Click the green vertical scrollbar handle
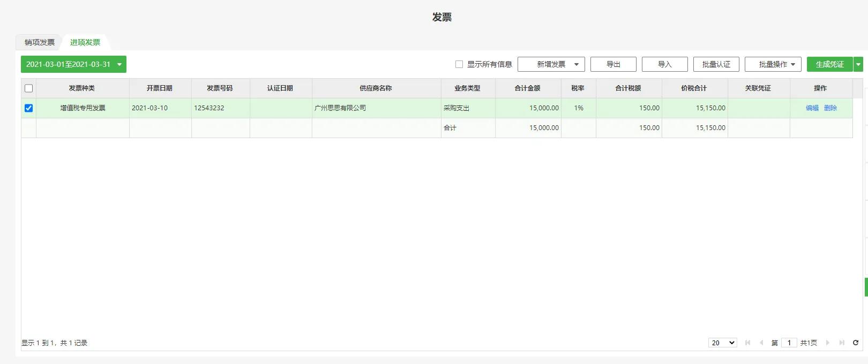 click(x=866, y=287)
